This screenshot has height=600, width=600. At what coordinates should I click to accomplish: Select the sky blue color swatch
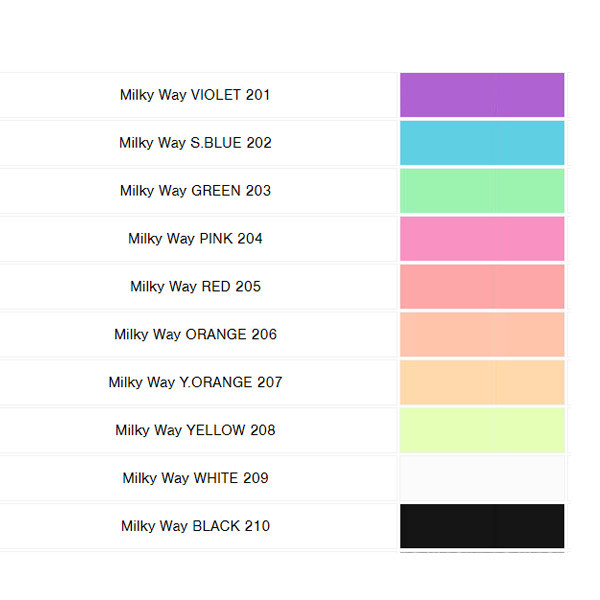pos(482,143)
